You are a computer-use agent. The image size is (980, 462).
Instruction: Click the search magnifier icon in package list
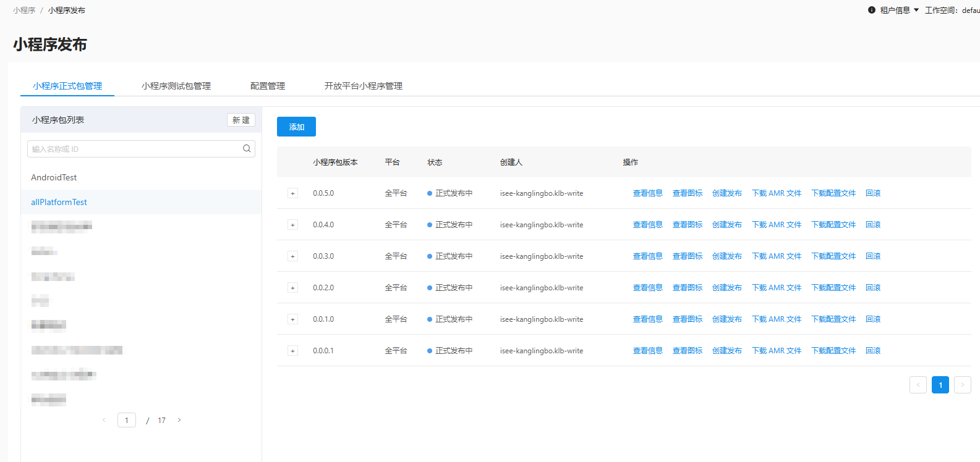[247, 149]
